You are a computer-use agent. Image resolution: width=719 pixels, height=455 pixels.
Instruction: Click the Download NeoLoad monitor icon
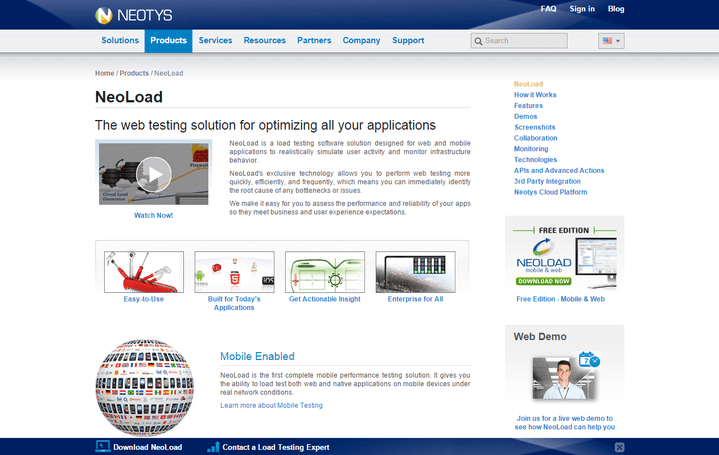pyautogui.click(x=102, y=447)
